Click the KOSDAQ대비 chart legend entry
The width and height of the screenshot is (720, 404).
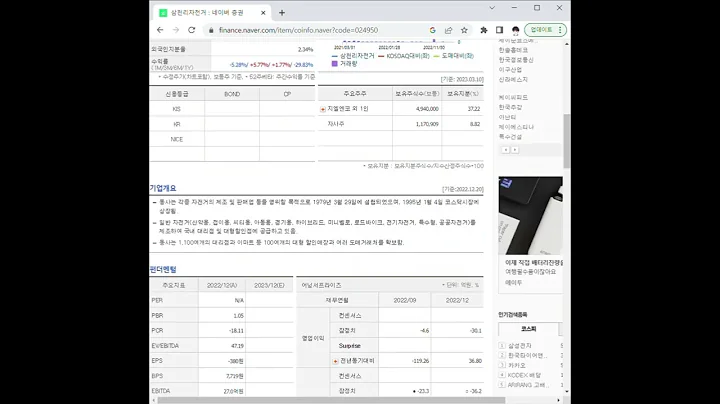tap(404, 56)
